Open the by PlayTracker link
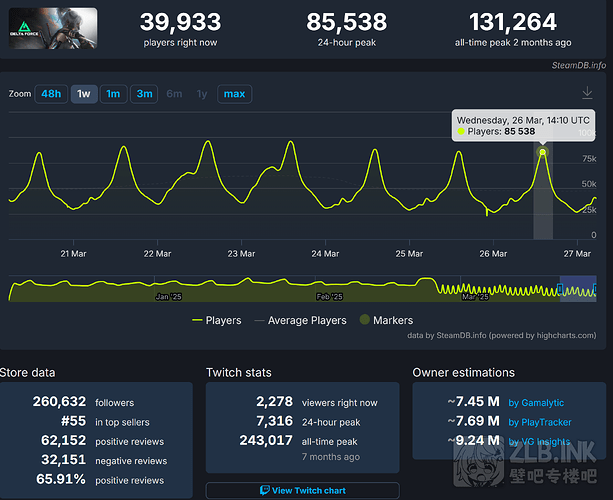Viewport: 613px width, 500px height. click(x=540, y=422)
